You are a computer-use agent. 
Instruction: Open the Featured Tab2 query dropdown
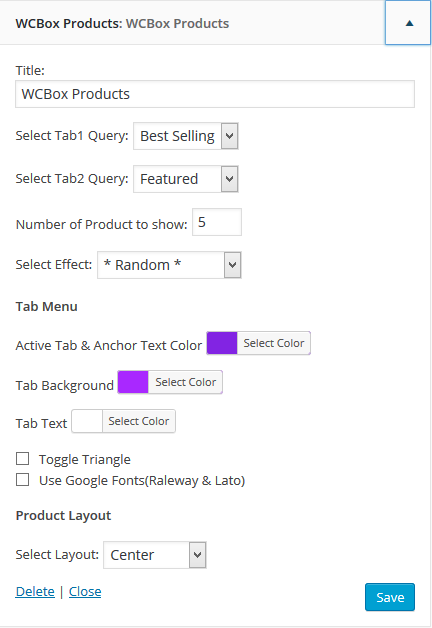pyautogui.click(x=186, y=179)
